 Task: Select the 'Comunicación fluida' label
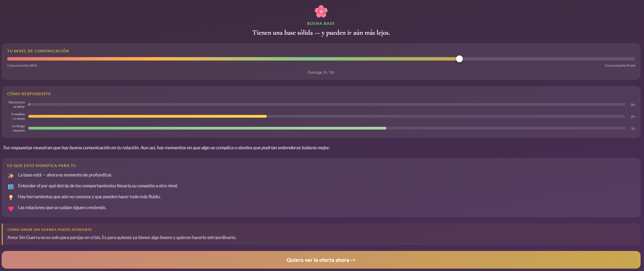(x=620, y=65)
